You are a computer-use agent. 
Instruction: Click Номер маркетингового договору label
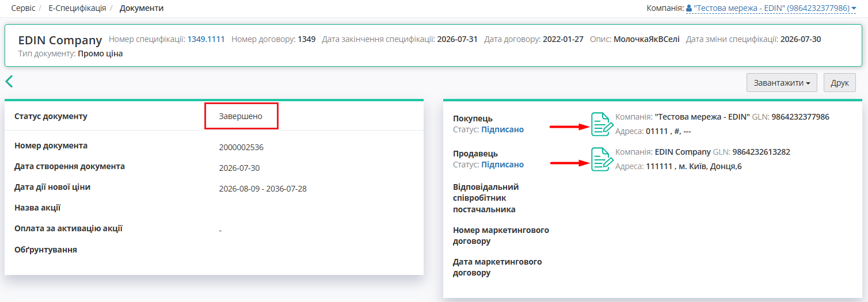click(x=501, y=235)
